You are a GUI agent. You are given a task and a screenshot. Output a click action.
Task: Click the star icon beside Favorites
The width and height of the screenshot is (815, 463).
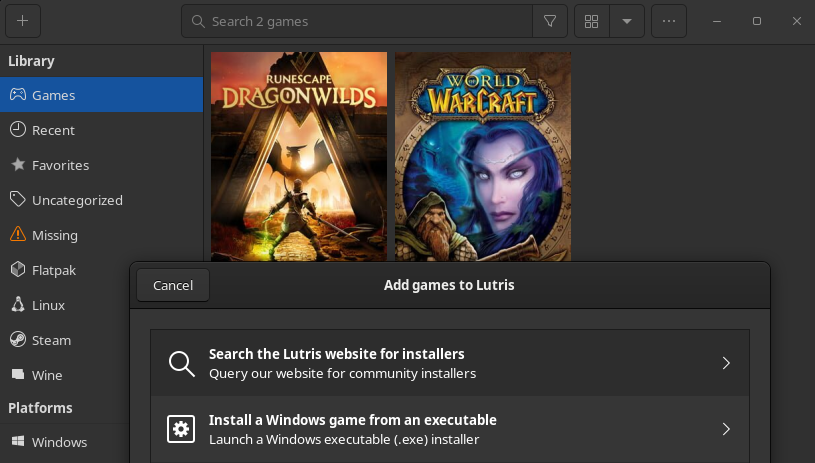(x=18, y=164)
